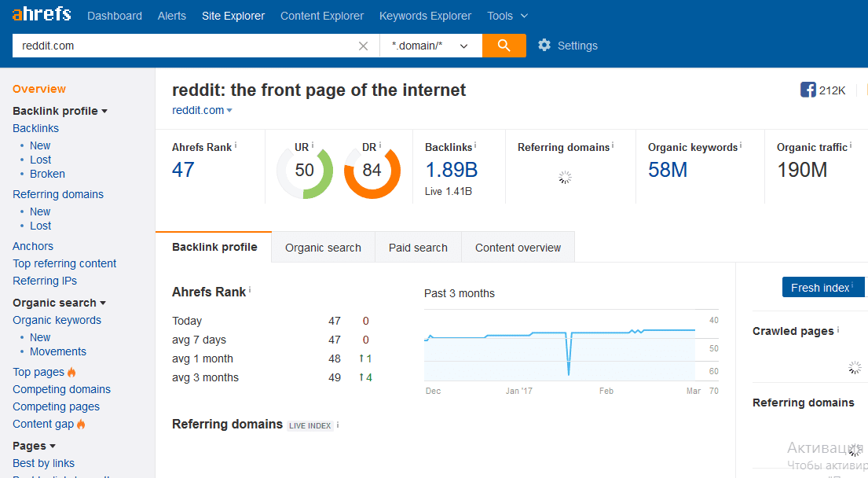The image size is (868, 478).
Task: Open Referring IPs sidebar link
Action: 45,281
